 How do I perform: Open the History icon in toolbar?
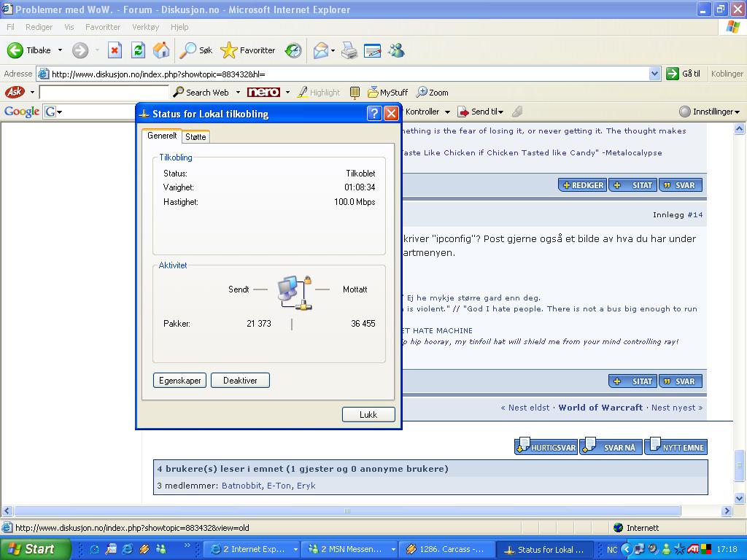tap(293, 50)
